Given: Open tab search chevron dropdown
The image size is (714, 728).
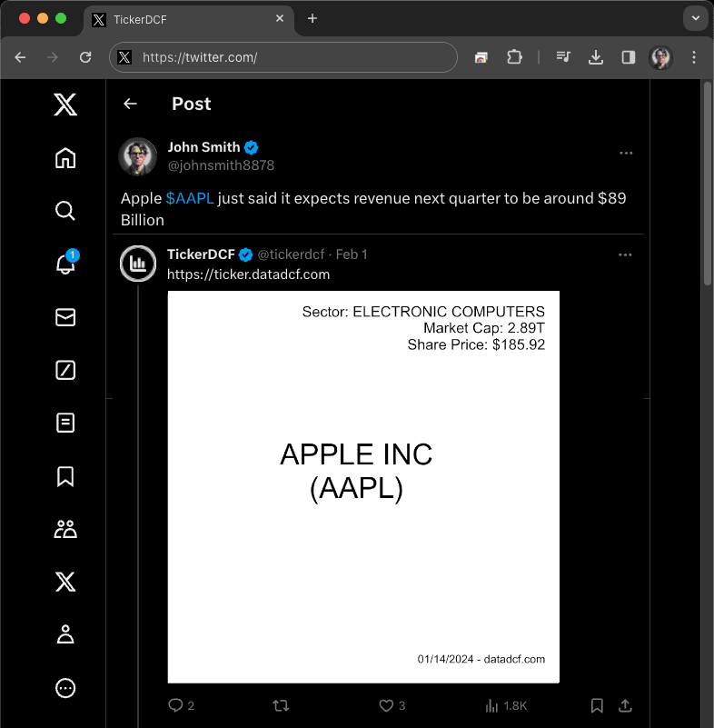Looking at the screenshot, I should [x=696, y=18].
